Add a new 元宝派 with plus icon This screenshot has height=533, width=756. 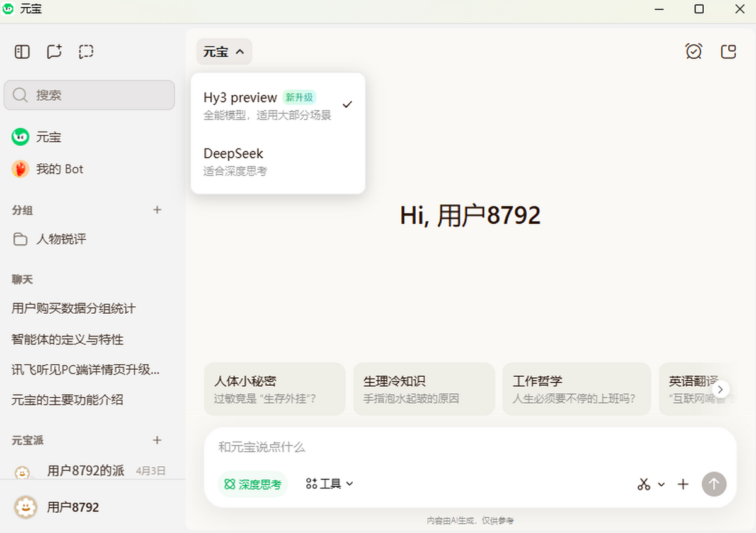pos(157,440)
